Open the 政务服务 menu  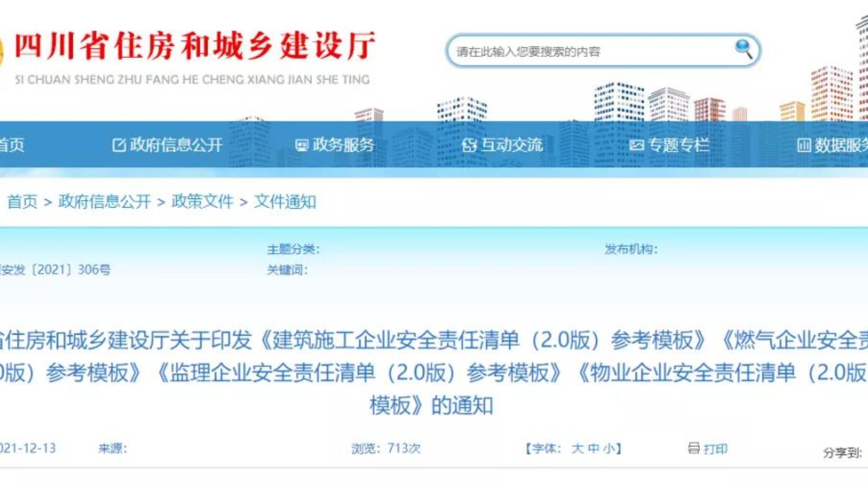point(343,145)
